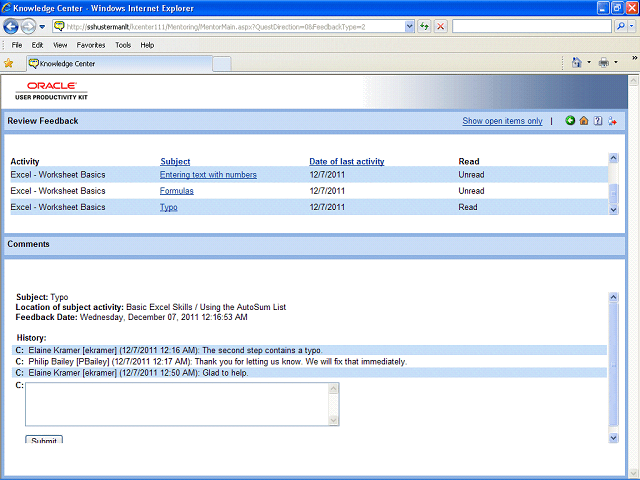Click feedback list scrollbar down arrow
This screenshot has width=640, height=480.
tap(613, 209)
